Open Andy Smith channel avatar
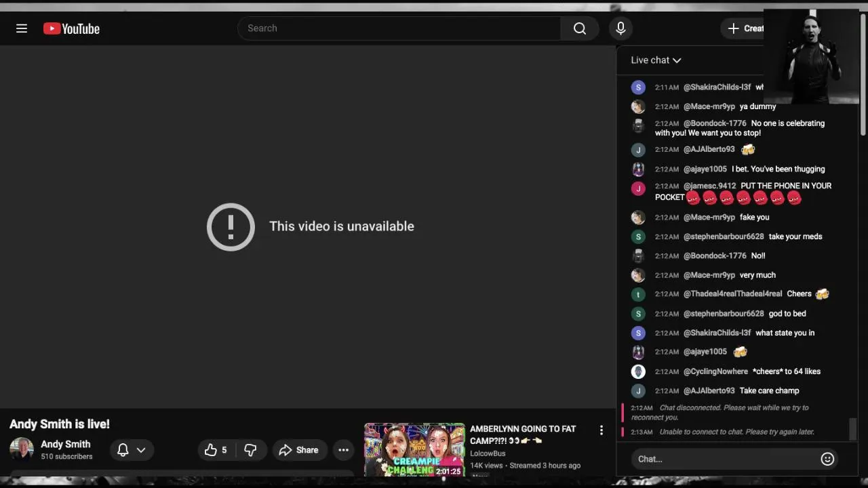The width and height of the screenshot is (868, 488). tap(22, 449)
